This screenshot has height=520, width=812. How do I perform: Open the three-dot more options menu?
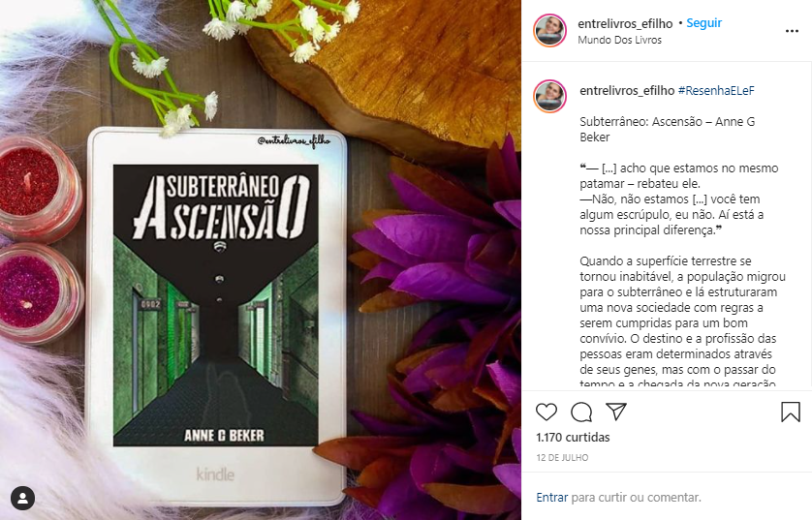(x=792, y=31)
